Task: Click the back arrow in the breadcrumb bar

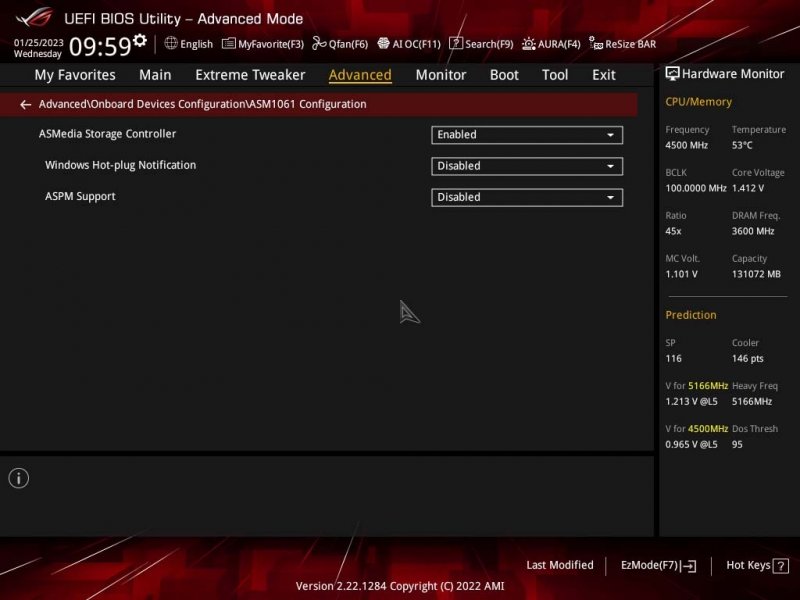Action: (x=25, y=105)
